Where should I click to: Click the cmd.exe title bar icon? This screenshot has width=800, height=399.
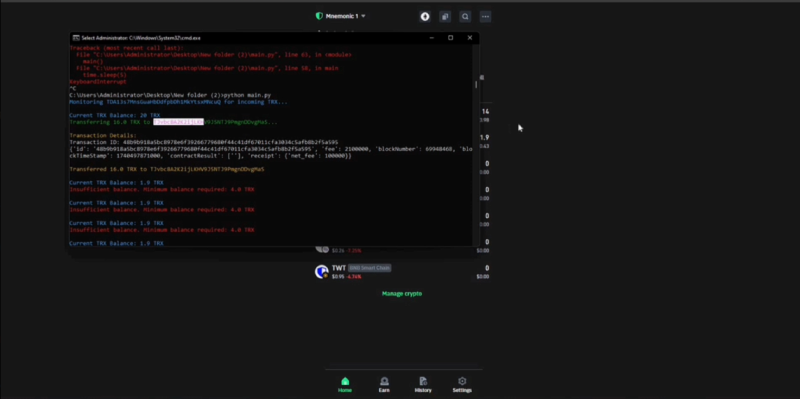(76, 38)
